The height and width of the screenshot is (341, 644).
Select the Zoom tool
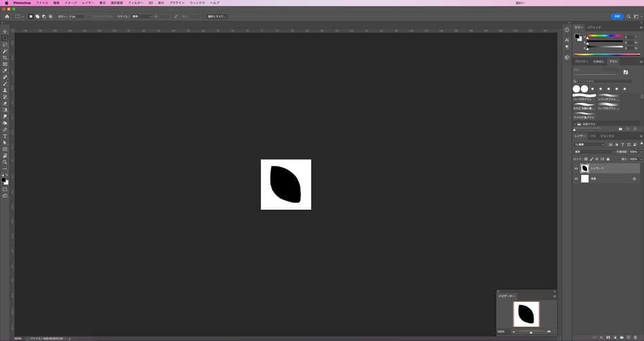(x=5, y=162)
